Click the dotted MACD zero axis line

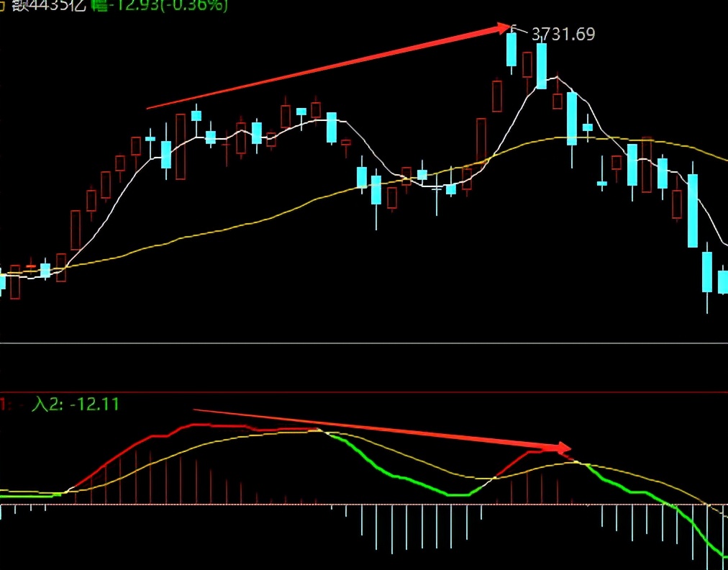pos(364,504)
